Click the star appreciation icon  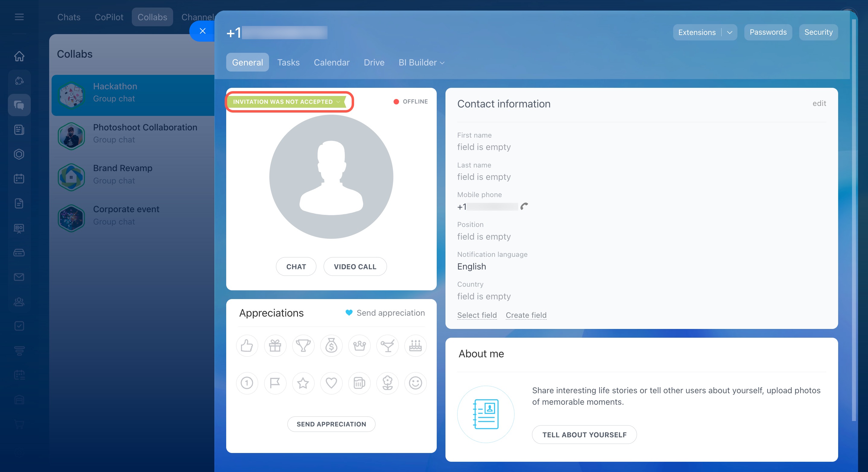click(x=303, y=383)
